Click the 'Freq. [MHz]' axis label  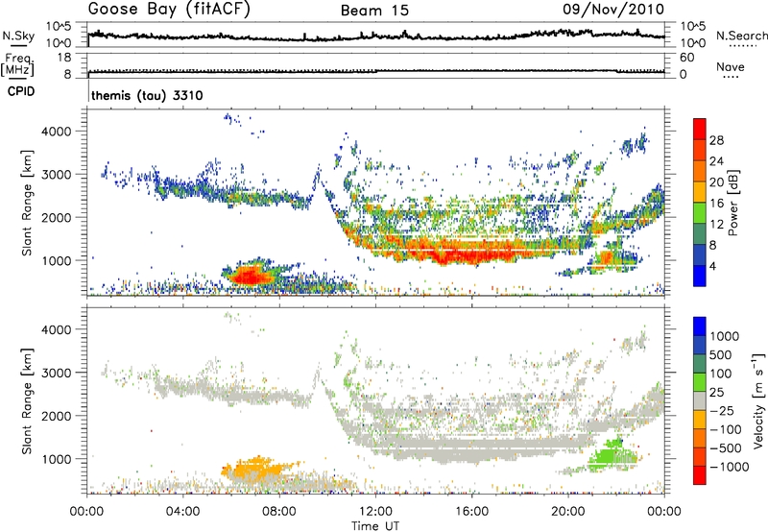[x=17, y=64]
